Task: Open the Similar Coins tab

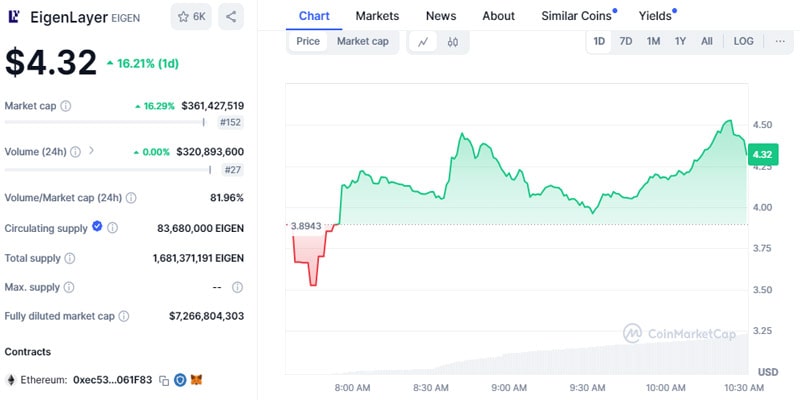Action: click(579, 16)
